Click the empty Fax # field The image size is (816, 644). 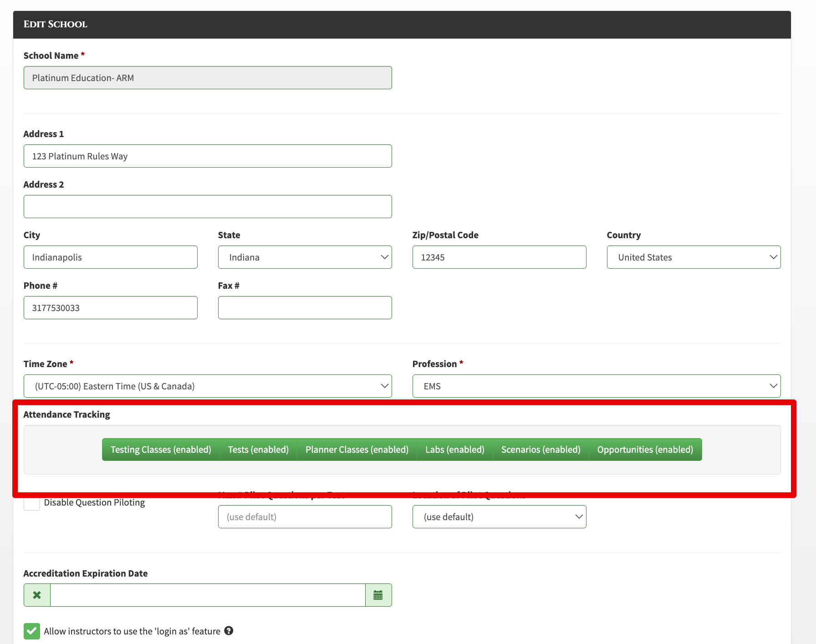point(305,308)
